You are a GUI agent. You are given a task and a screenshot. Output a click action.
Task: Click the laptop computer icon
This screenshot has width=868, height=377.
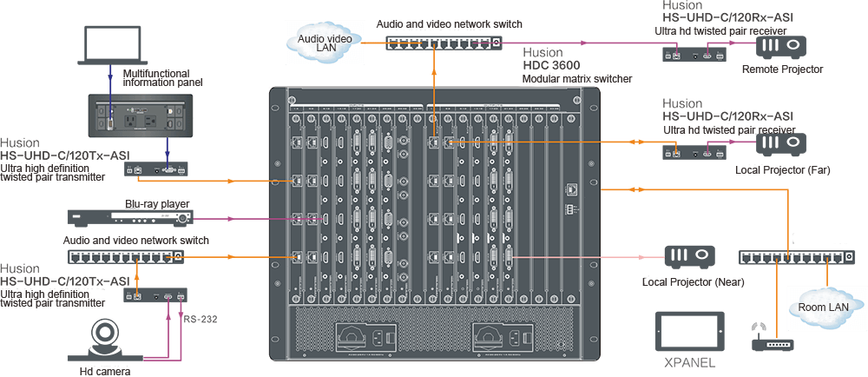pos(110,45)
